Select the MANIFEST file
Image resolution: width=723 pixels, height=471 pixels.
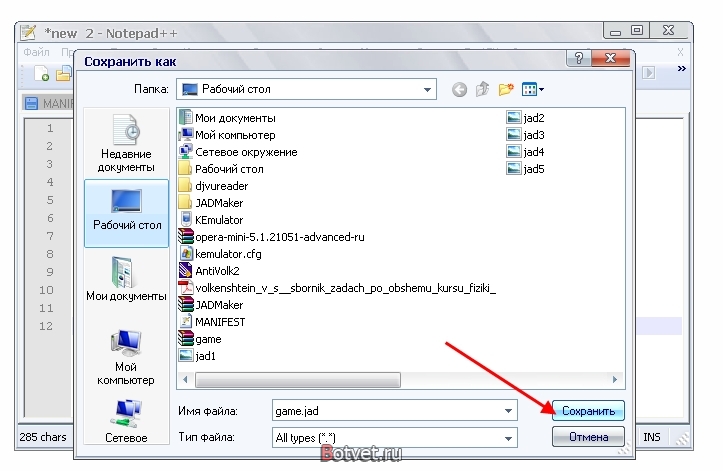pyautogui.click(x=212, y=322)
